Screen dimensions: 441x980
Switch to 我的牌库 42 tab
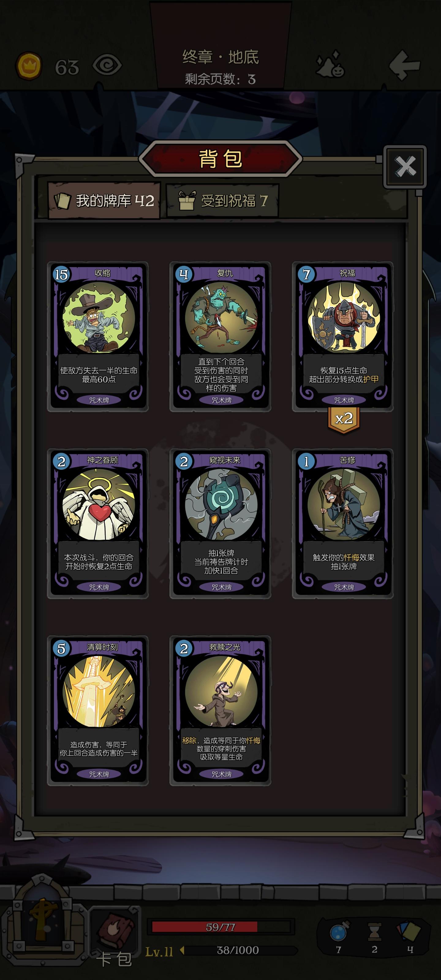point(104,201)
